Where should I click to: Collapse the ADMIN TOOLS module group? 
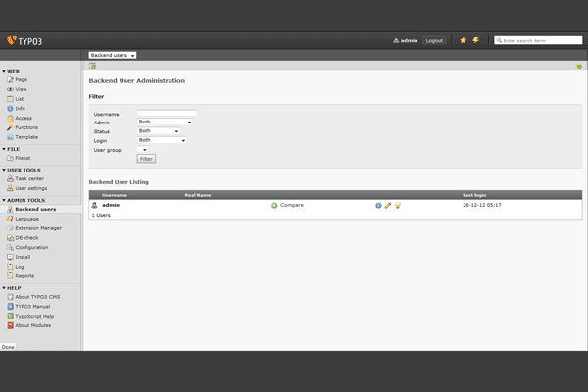pos(24,200)
